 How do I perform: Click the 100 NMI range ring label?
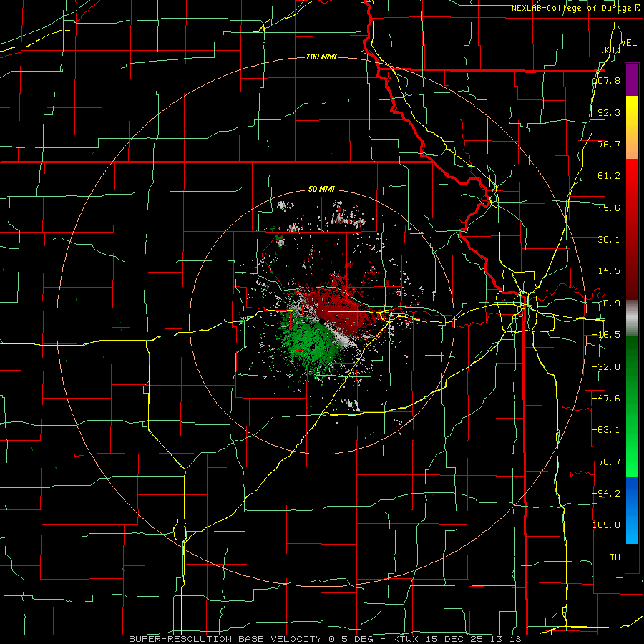321,57
